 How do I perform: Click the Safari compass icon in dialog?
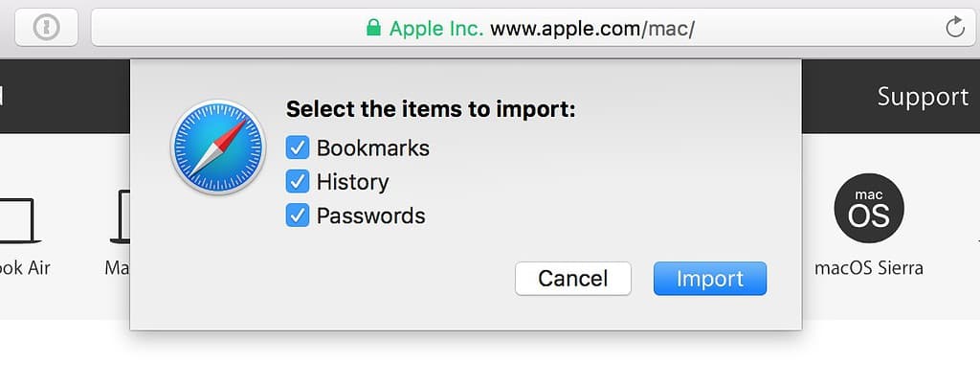[218, 148]
